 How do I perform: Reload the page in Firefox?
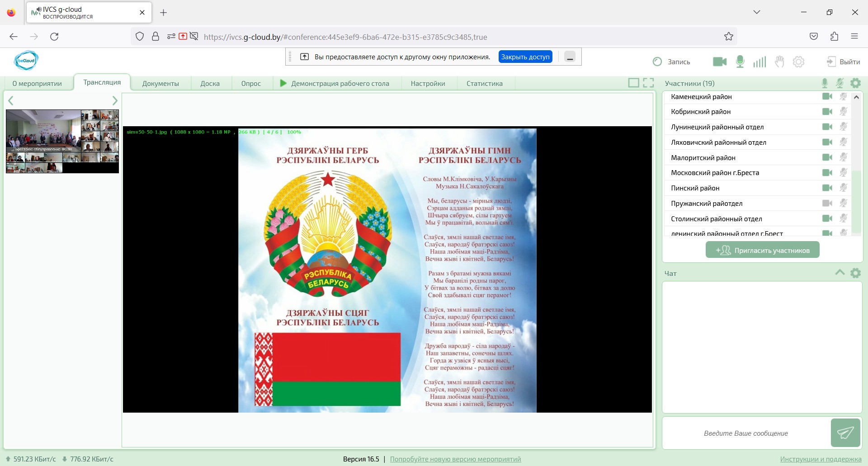tap(54, 37)
